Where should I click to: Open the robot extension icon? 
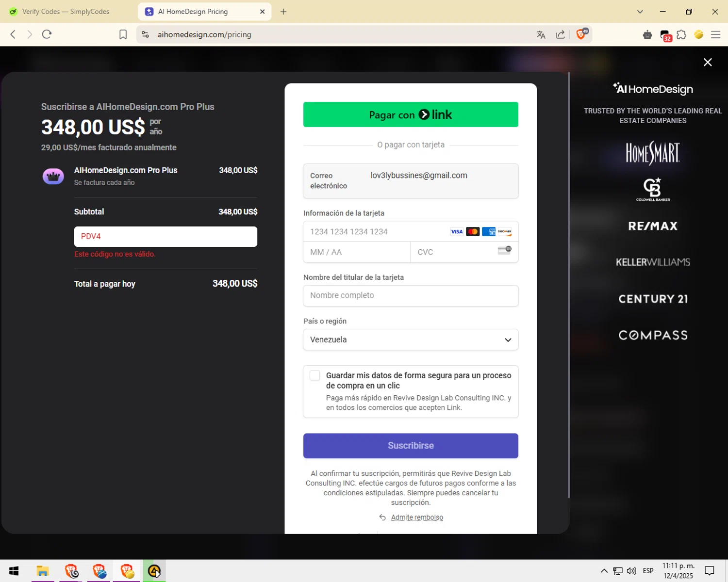point(647,34)
